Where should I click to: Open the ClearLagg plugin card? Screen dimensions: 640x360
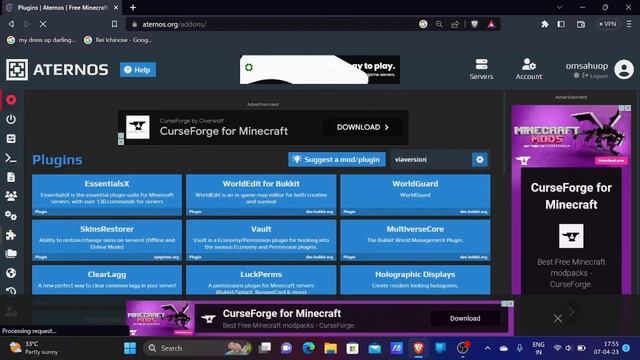point(107,280)
